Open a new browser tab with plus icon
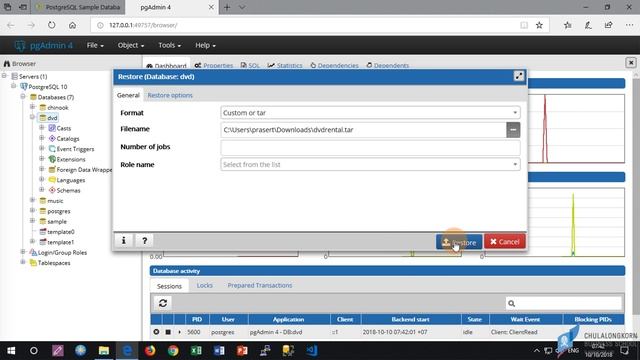Screen dimensions: 640x360 227,7
